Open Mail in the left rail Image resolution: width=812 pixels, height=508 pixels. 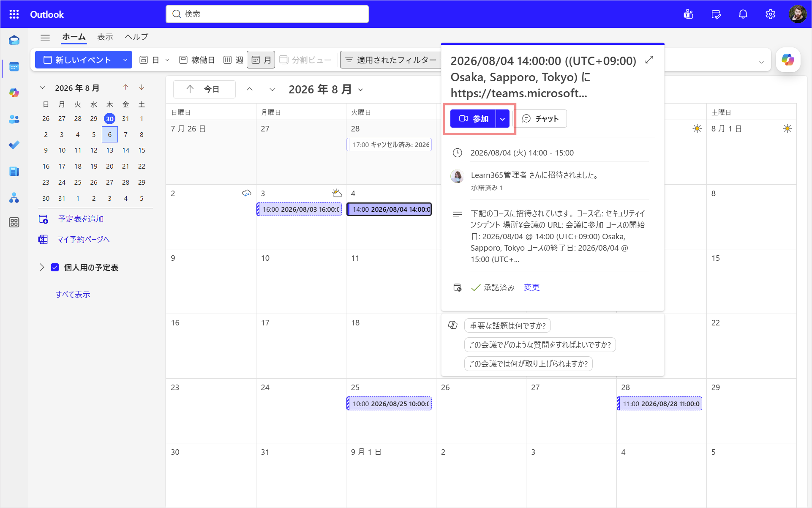(14, 40)
